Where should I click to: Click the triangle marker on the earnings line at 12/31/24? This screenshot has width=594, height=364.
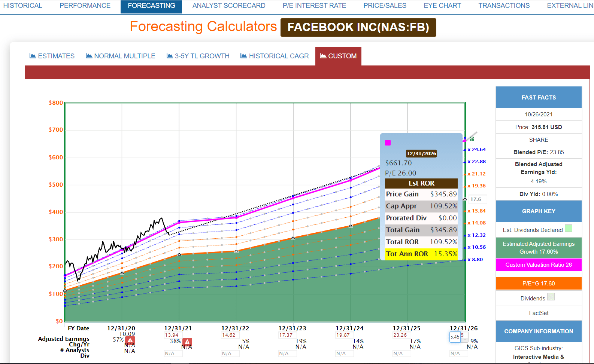351,226
